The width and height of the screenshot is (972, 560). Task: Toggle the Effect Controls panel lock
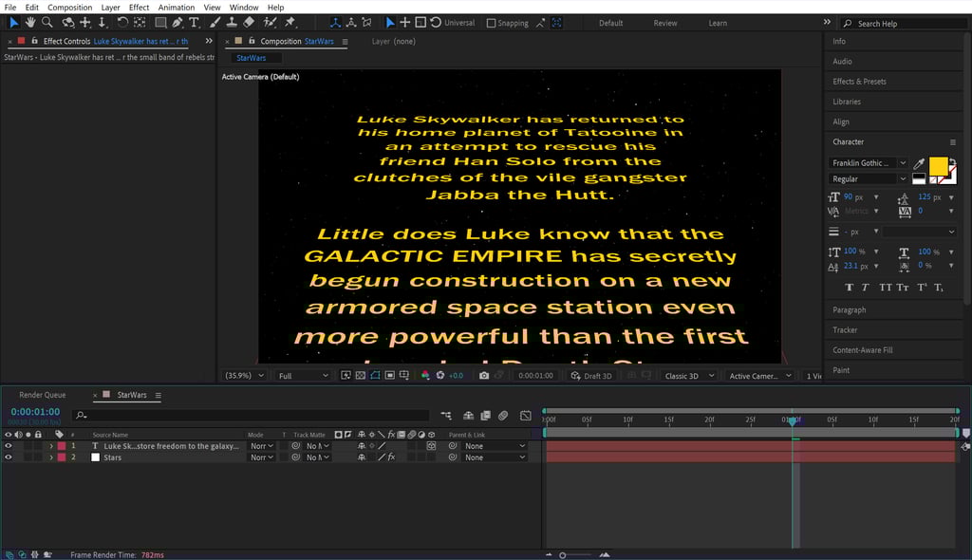[35, 41]
